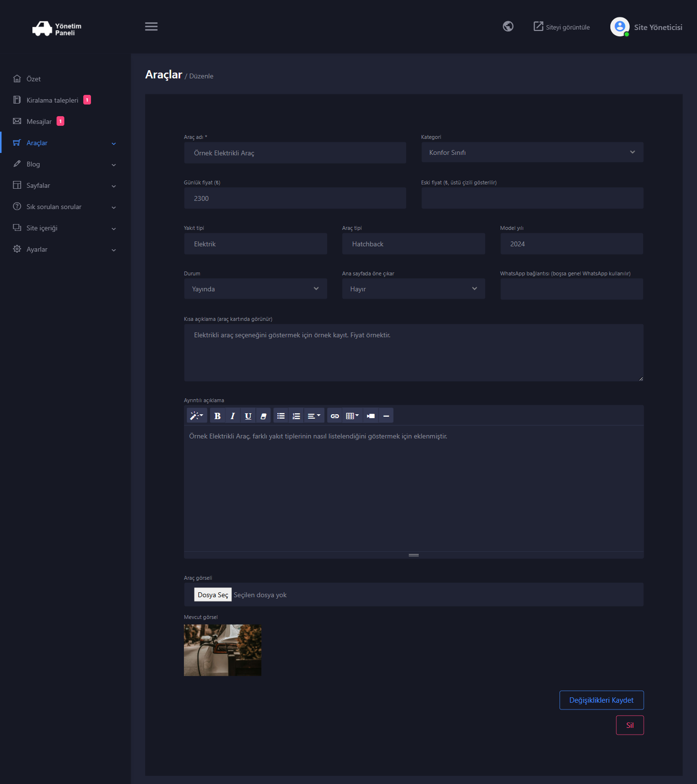Expand the Blog sidebar menu
The image size is (697, 784).
point(65,164)
